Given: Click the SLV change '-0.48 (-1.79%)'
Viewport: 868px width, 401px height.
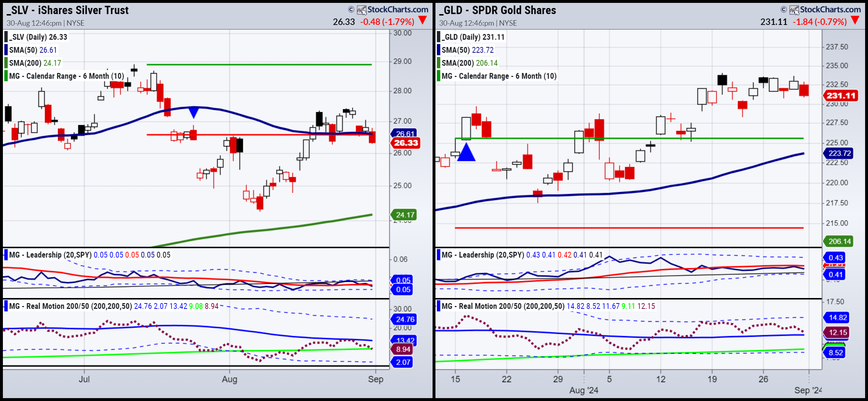Looking at the screenshot, I should point(387,22).
